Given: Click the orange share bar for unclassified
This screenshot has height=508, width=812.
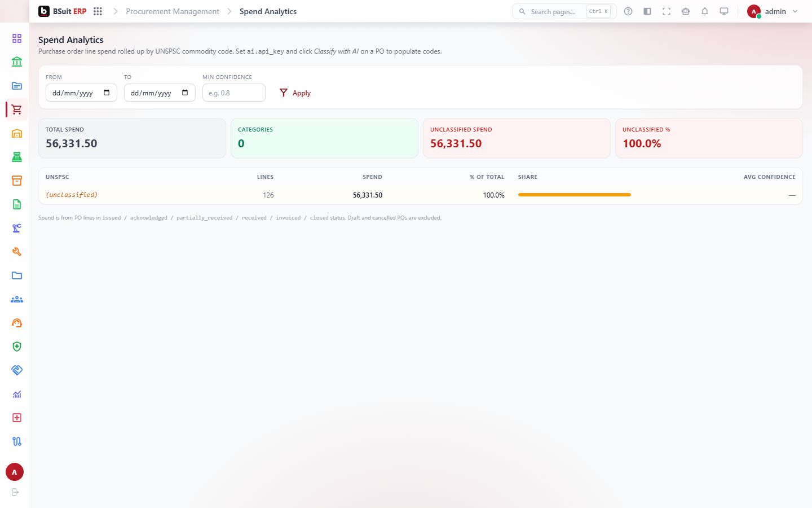Looking at the screenshot, I should (x=574, y=195).
